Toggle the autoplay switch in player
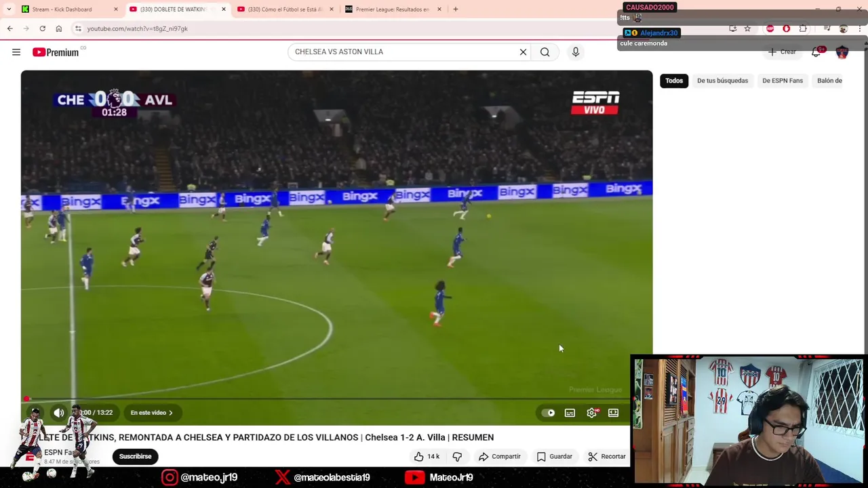 [x=548, y=413]
